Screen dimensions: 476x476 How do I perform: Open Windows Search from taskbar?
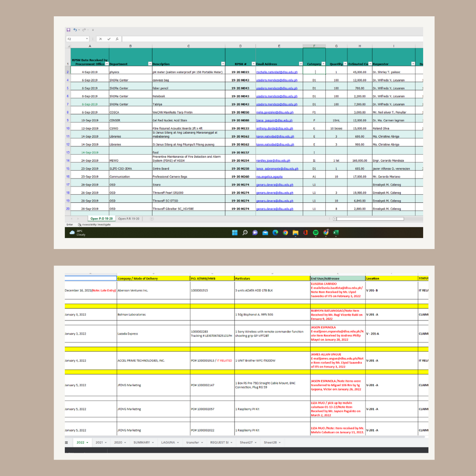tap(245, 233)
